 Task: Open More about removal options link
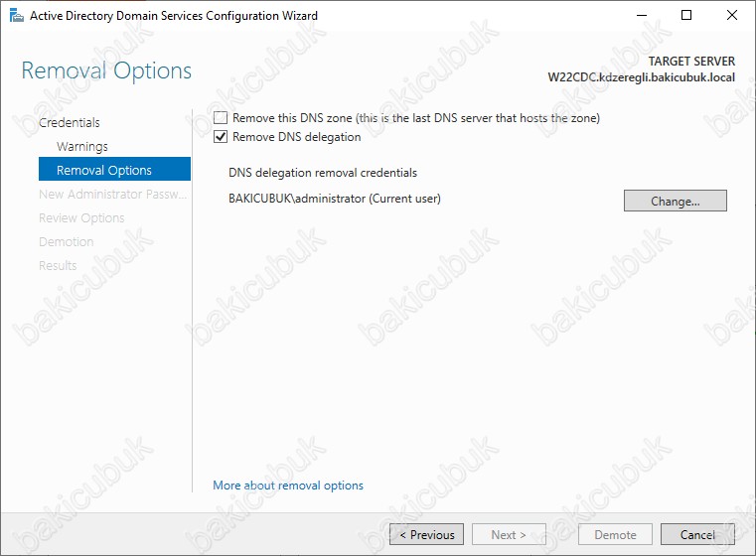pyautogui.click(x=288, y=486)
